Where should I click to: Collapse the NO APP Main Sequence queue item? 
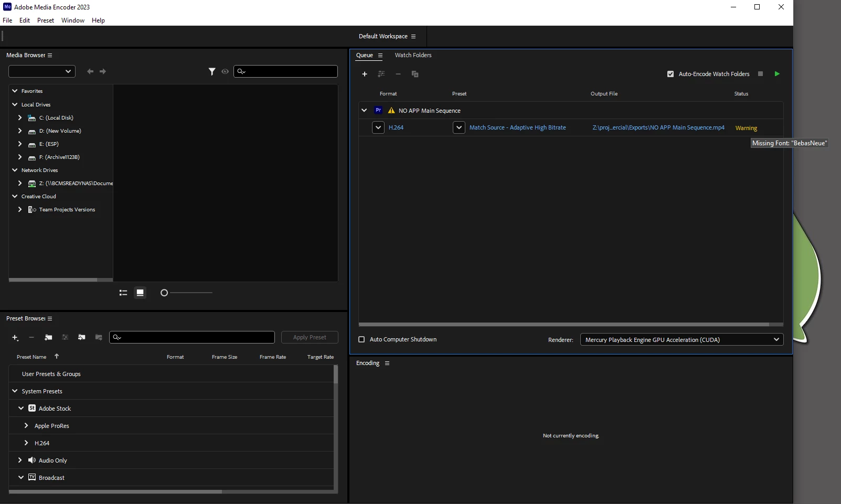pos(364,111)
